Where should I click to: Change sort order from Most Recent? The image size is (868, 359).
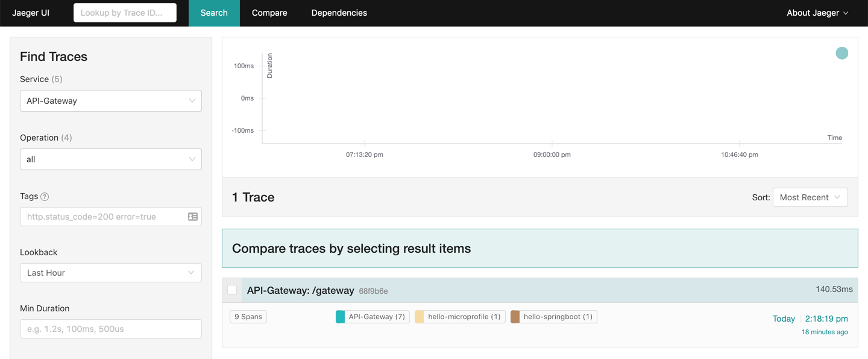point(810,197)
